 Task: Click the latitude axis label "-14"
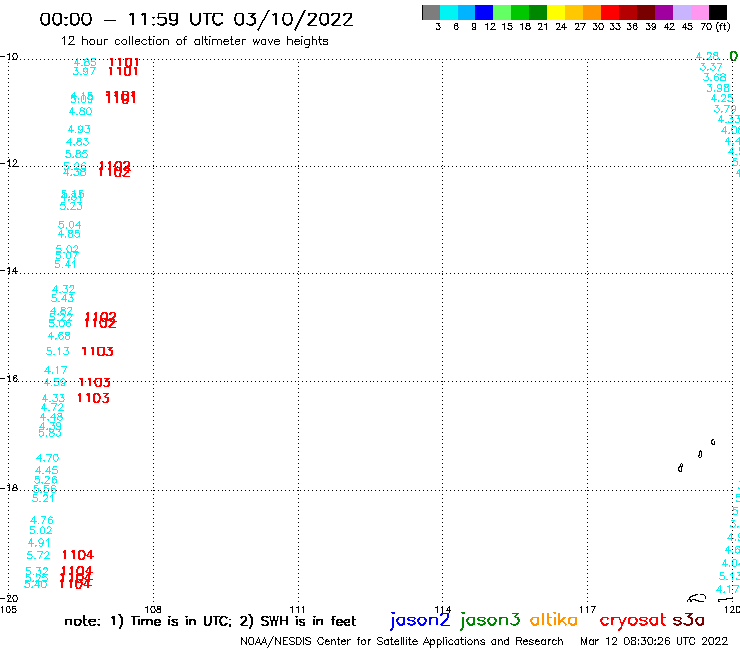pyautogui.click(x=9, y=270)
